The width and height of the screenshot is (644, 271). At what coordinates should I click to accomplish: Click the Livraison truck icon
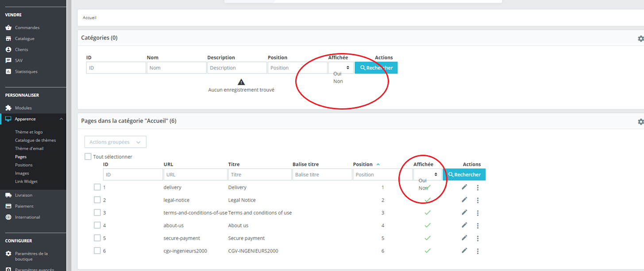tap(8, 195)
